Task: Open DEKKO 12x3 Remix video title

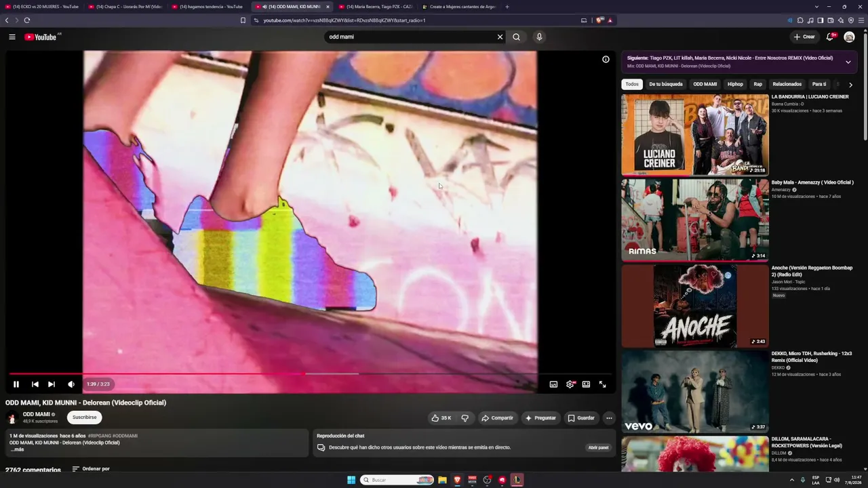Action: [812, 357]
